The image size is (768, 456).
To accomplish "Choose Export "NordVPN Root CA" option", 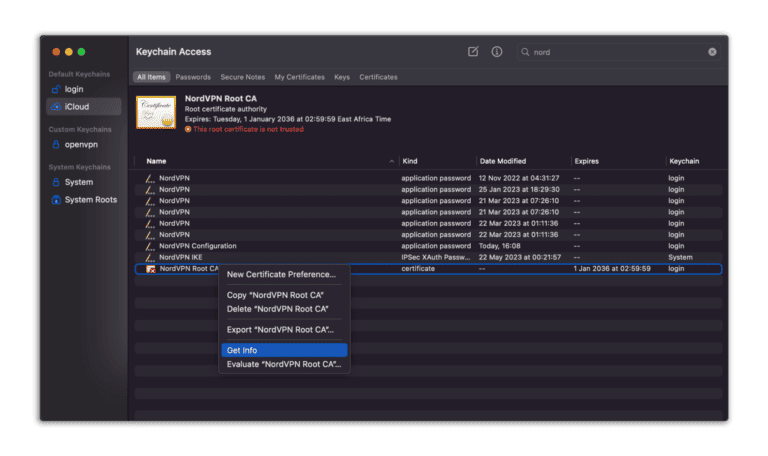I will tap(280, 329).
